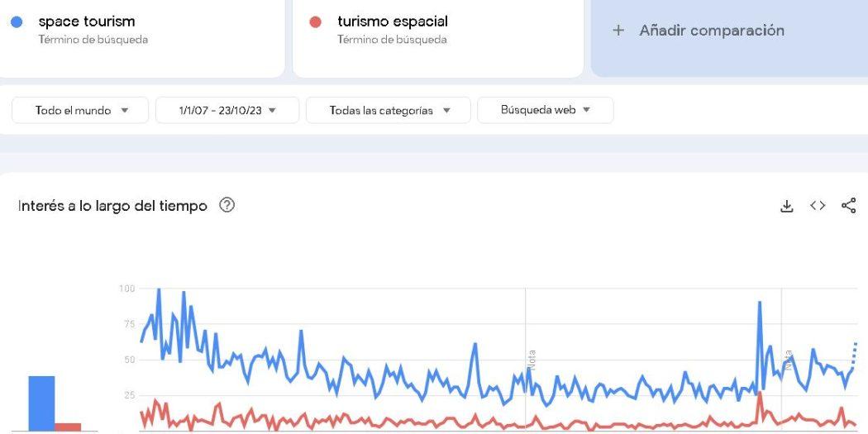Image resolution: width=868 pixels, height=434 pixels.
Task: Click the plus icon in Añadir comparación
Action: point(618,31)
